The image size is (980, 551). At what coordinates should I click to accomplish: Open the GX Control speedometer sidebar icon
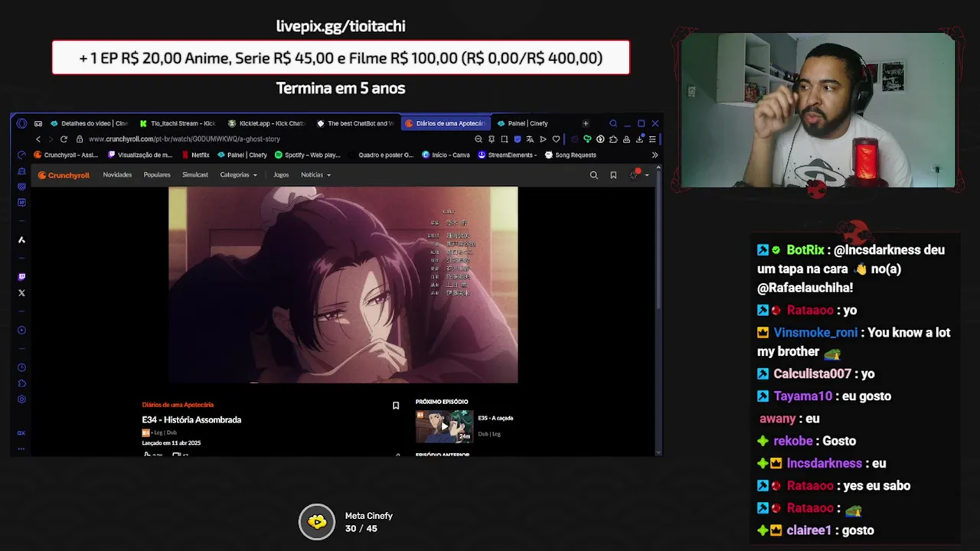point(21,155)
